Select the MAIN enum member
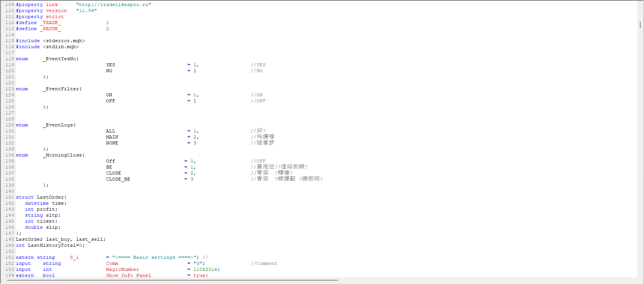Viewport: 644px width, 284px height. pos(112,137)
